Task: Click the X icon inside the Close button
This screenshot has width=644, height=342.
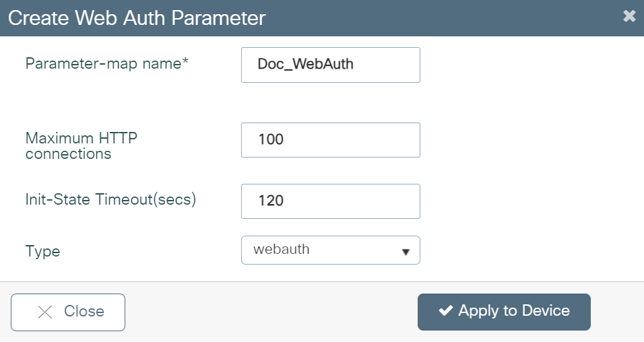Action: coord(45,312)
